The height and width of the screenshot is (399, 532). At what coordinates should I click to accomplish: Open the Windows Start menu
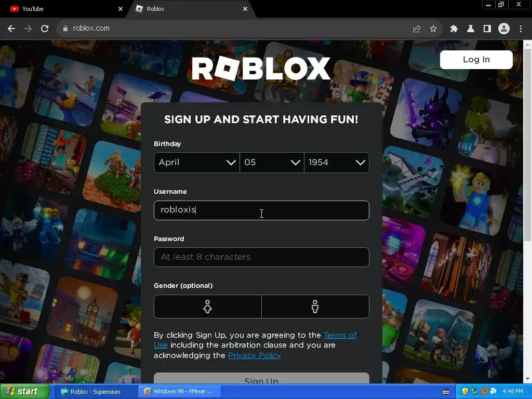click(24, 392)
